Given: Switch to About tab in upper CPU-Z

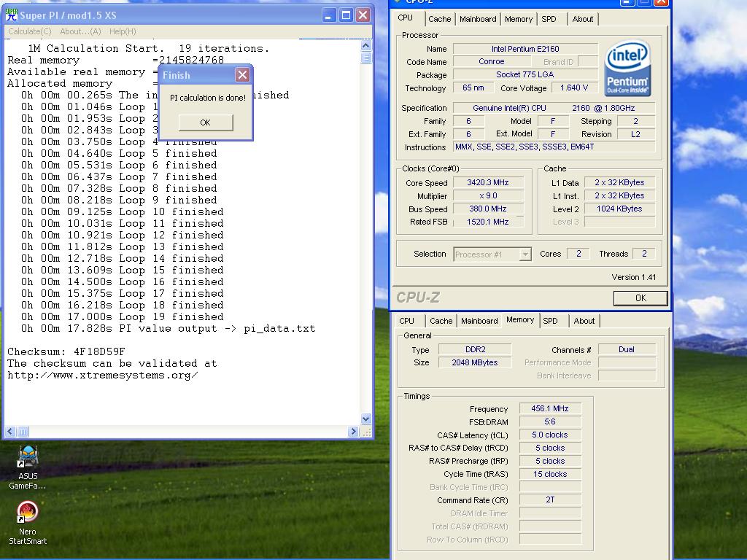Looking at the screenshot, I should tap(583, 19).
